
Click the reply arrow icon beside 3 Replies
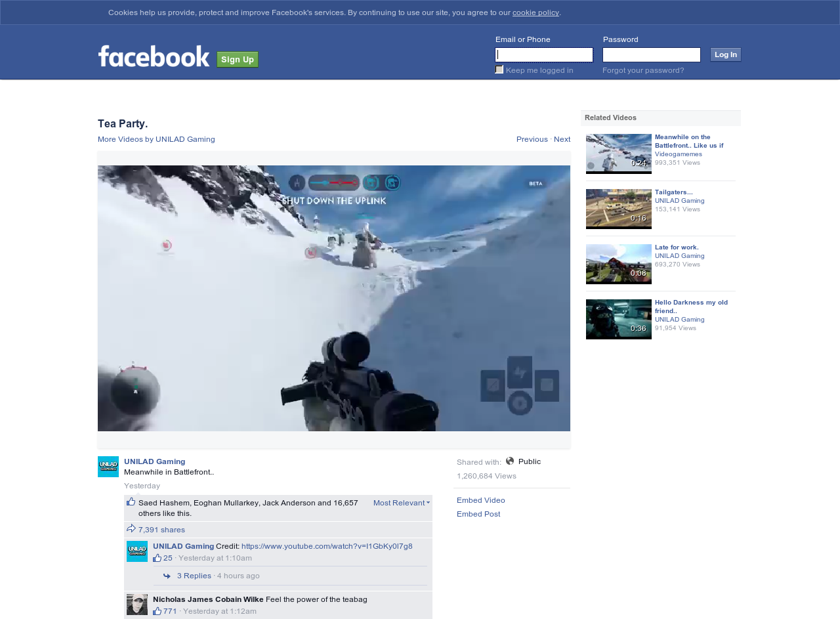point(167,576)
